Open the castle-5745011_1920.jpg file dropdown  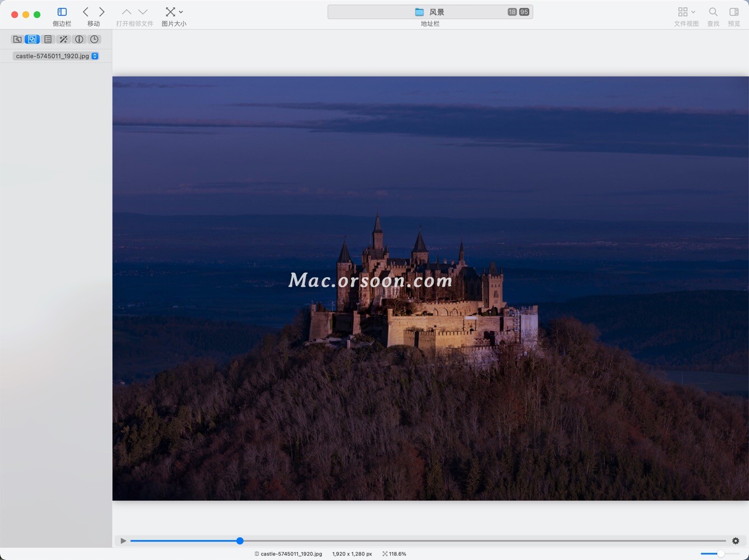pyautogui.click(x=56, y=56)
